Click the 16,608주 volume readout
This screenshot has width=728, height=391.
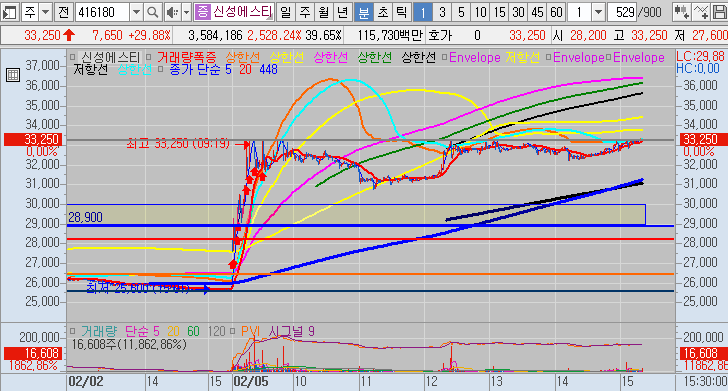pyautogui.click(x=129, y=344)
